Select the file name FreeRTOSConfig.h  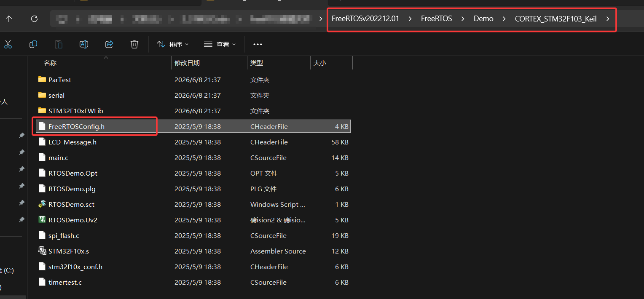tap(76, 126)
